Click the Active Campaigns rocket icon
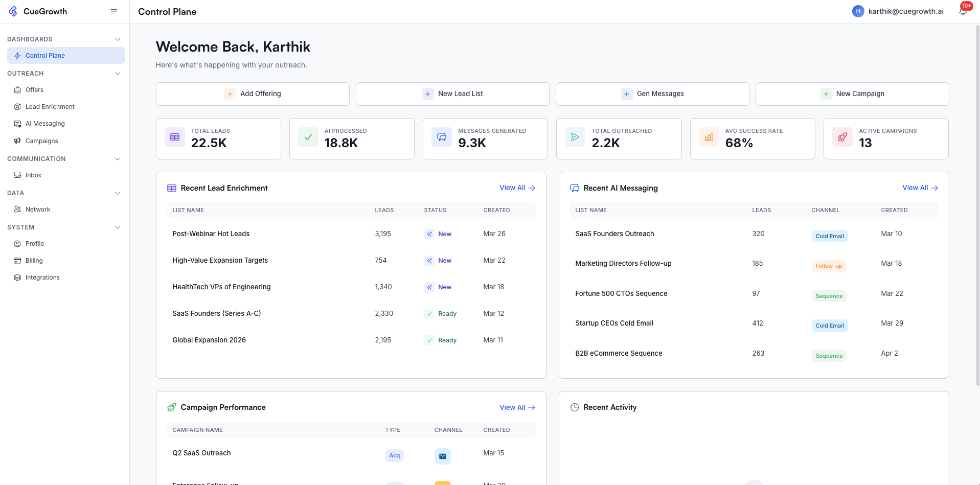This screenshot has width=980, height=485. pos(842,137)
